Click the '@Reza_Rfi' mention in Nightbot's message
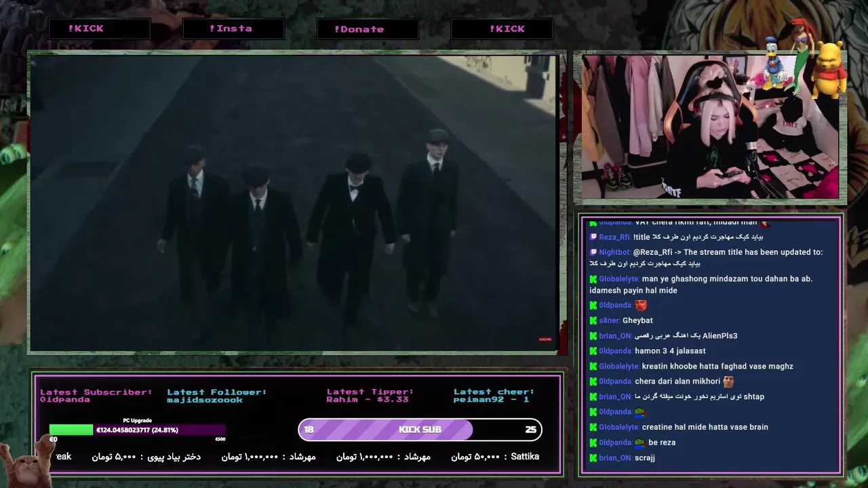The height and width of the screenshot is (488, 868). click(x=653, y=252)
